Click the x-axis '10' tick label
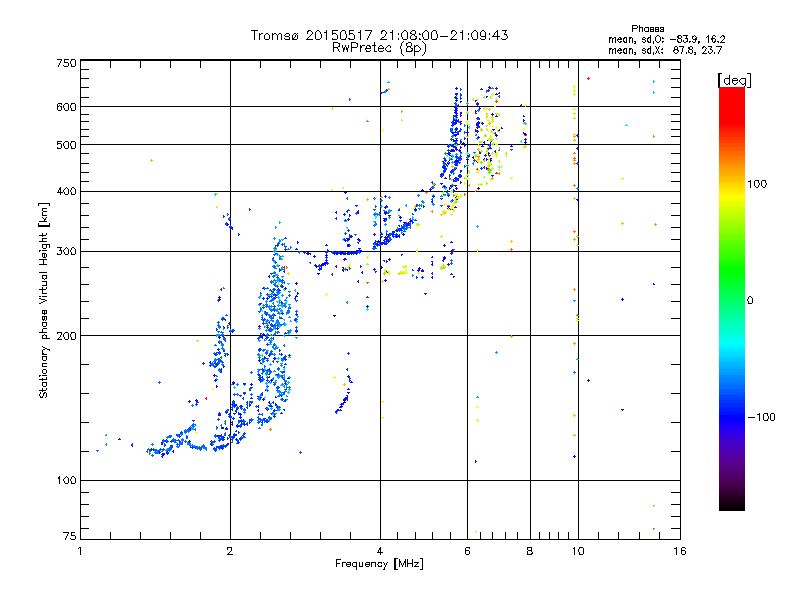Viewport: 800px width, 600px height. [x=578, y=551]
